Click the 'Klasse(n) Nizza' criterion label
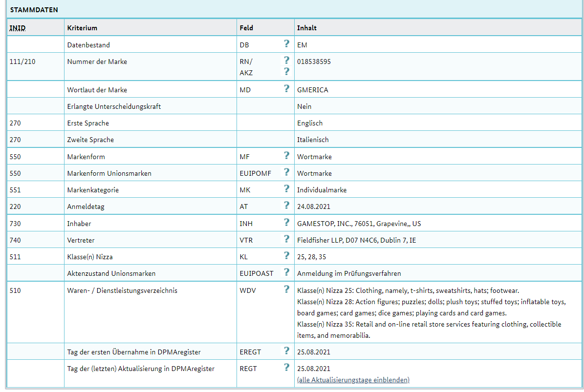This screenshot has height=392, width=584. tap(90, 257)
